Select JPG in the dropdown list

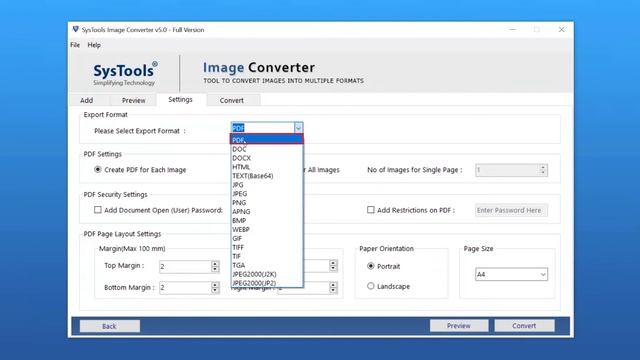tap(267, 185)
